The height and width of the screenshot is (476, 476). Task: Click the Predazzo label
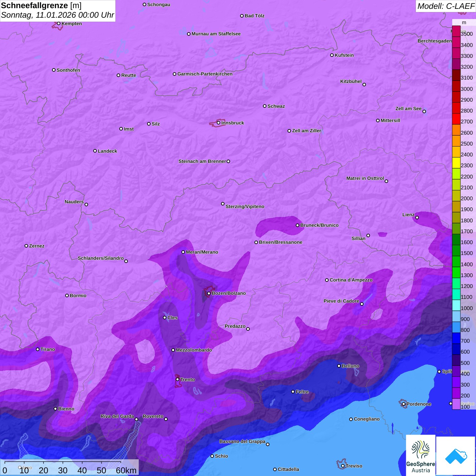pyautogui.click(x=235, y=326)
